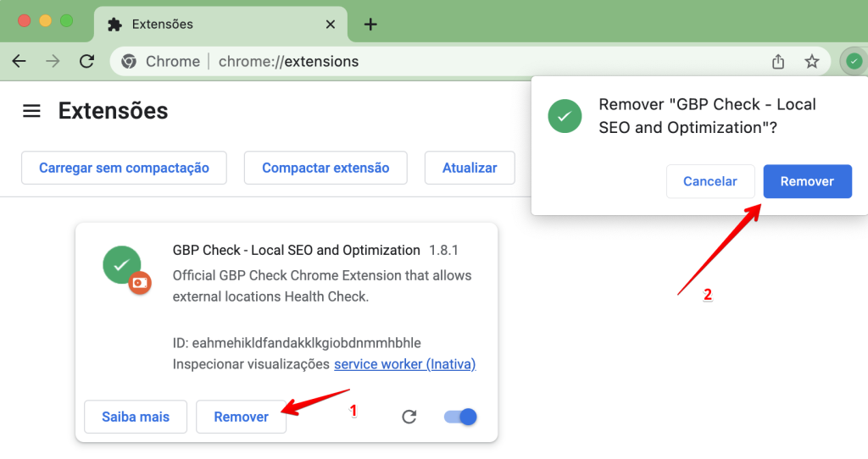Image resolution: width=868 pixels, height=459 pixels.
Task: Close the Extensões tab
Action: point(331,25)
